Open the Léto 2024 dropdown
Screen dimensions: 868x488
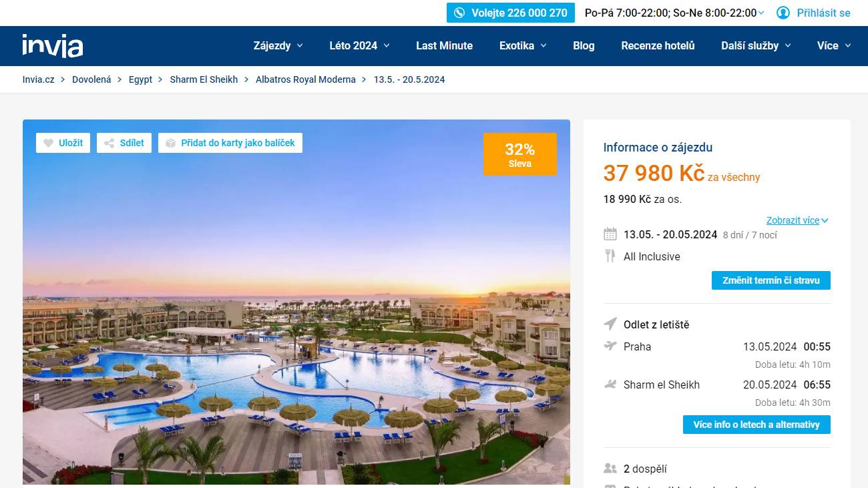[x=359, y=45]
